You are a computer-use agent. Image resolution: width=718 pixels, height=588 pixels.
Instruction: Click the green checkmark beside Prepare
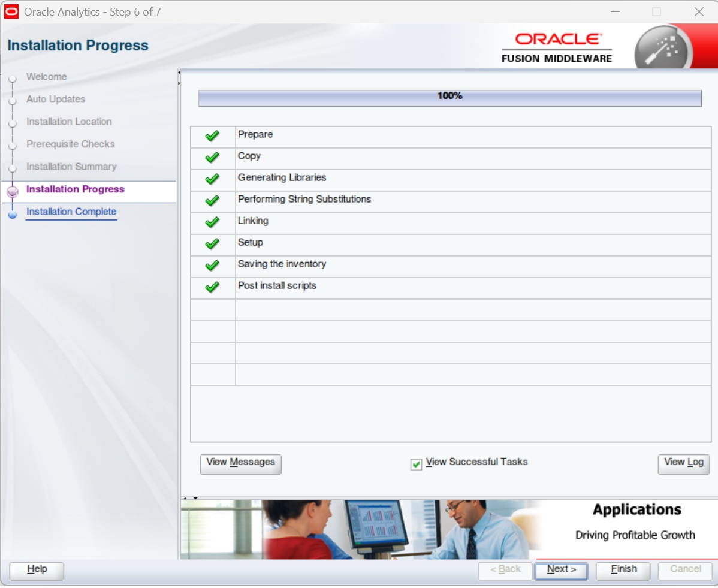(212, 136)
